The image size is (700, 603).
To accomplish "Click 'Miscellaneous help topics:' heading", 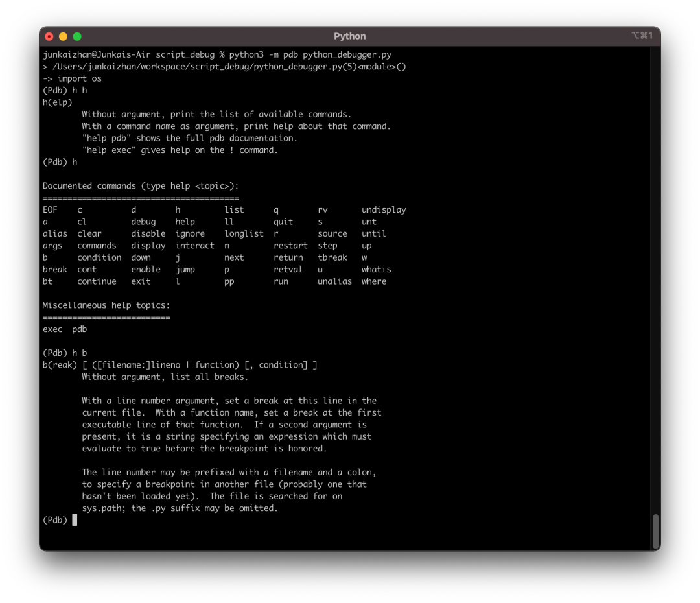I will [x=106, y=305].
